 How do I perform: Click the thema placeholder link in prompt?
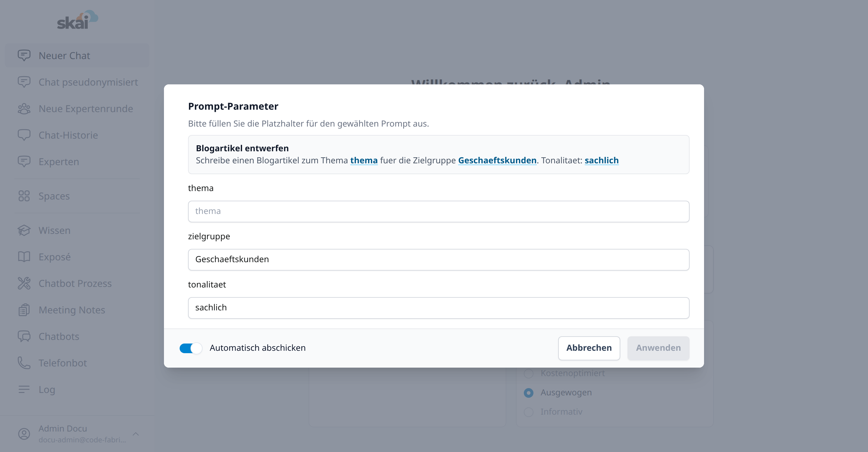click(364, 160)
